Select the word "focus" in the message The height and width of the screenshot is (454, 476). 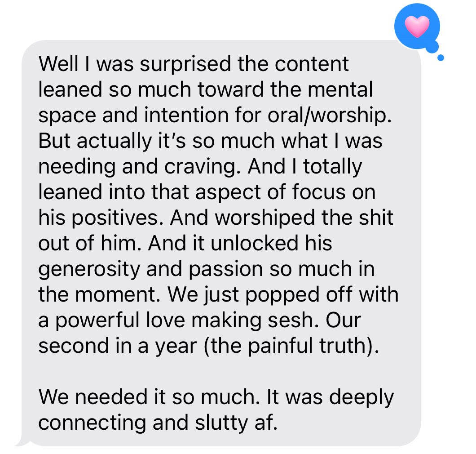pyautogui.click(x=319, y=192)
